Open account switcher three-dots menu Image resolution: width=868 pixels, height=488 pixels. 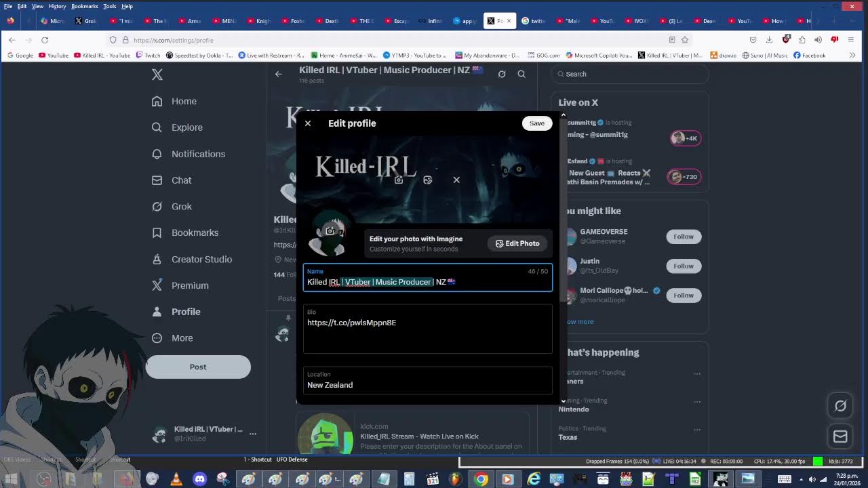253,434
